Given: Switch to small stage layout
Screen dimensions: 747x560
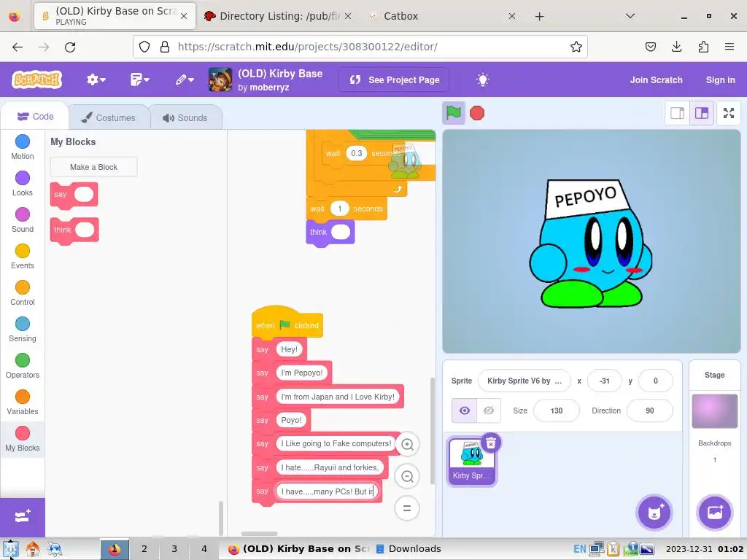Looking at the screenshot, I should 678,113.
